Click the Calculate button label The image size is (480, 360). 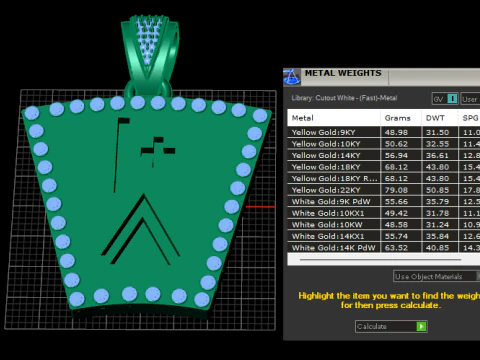point(372,326)
